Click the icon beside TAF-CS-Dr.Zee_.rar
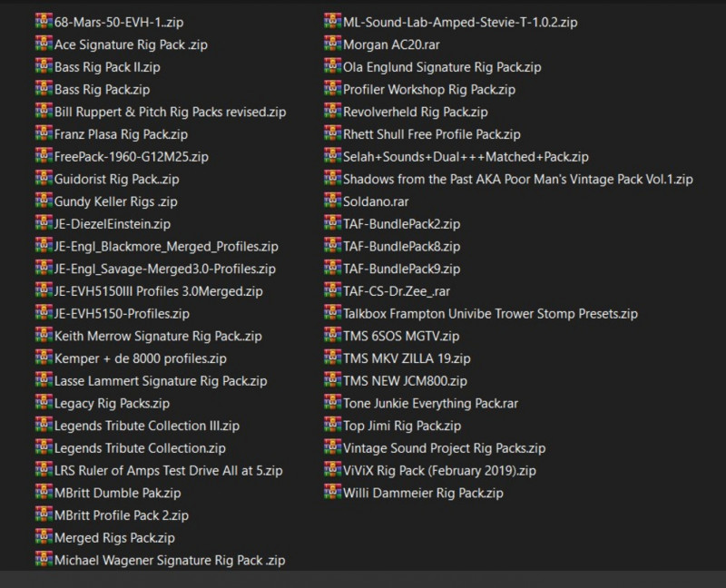 [332, 291]
